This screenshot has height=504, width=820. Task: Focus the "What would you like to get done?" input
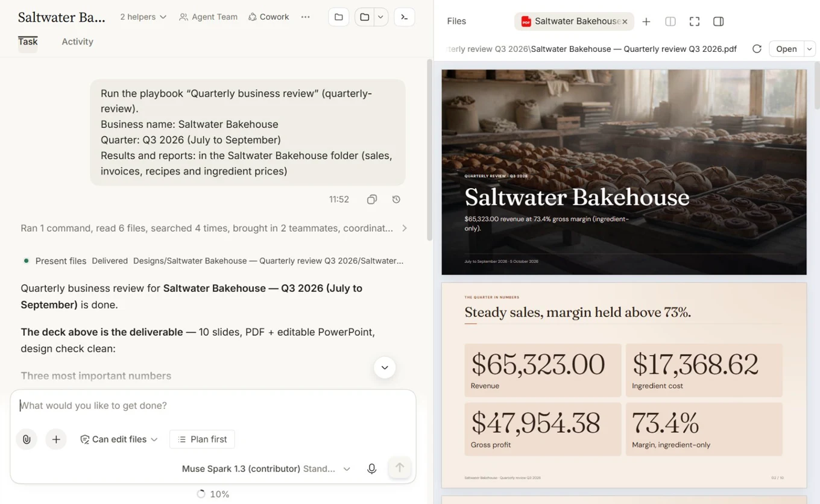213,406
